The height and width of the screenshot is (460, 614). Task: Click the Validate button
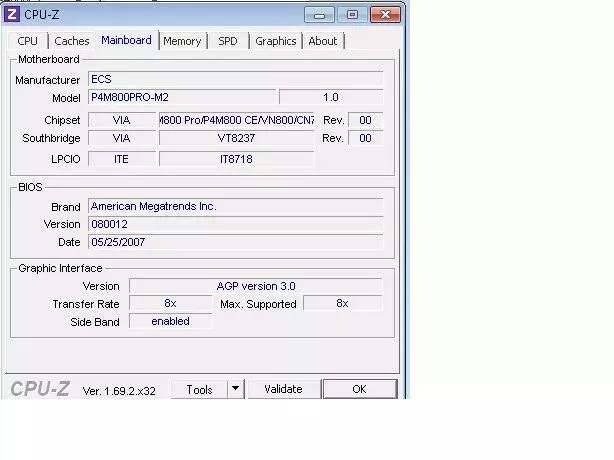283,389
